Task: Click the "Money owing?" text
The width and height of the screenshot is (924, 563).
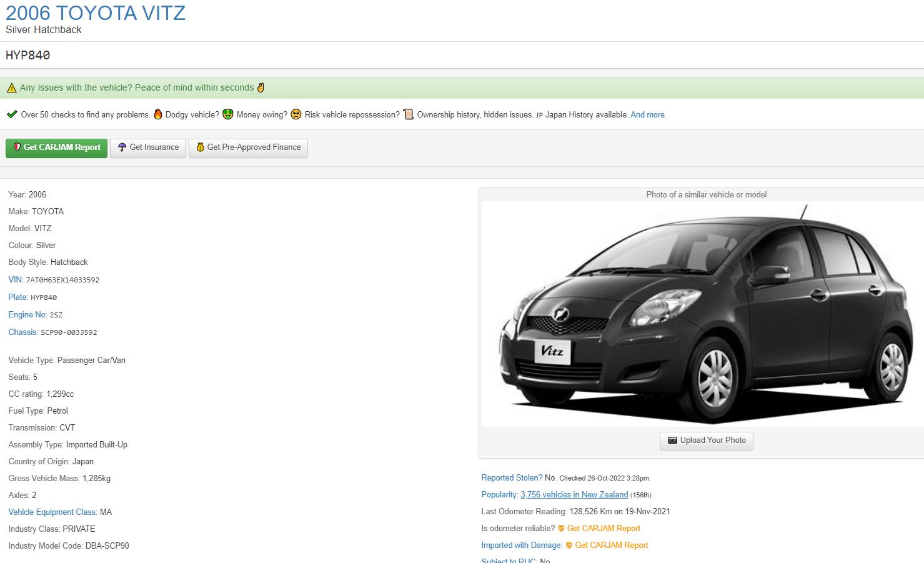Action: pyautogui.click(x=262, y=115)
